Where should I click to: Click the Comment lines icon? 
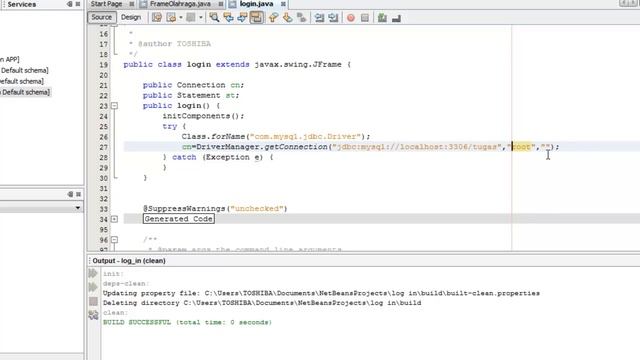point(382,18)
